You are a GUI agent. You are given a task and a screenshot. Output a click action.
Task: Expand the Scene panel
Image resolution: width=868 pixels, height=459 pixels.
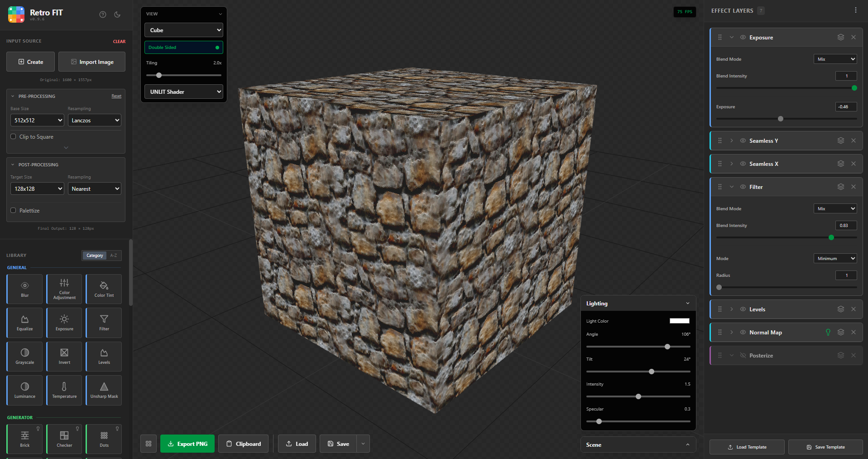point(638,445)
